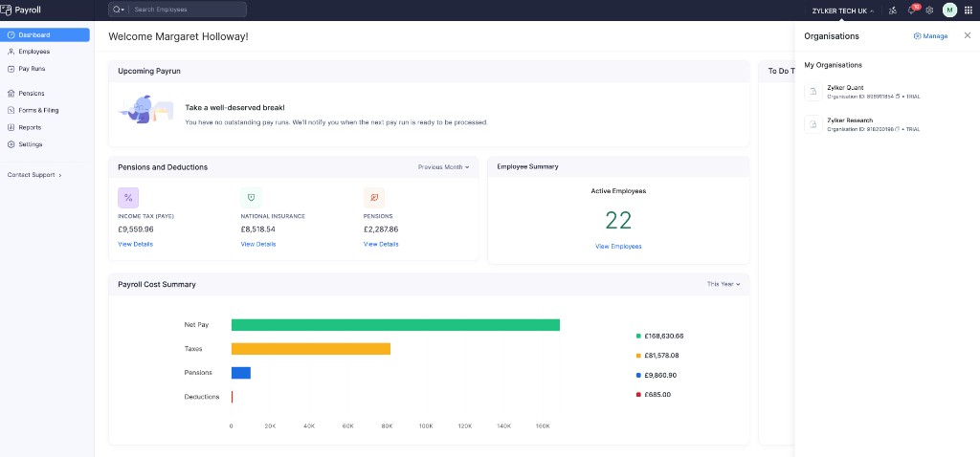Open the This Year period dropdown

tap(724, 284)
